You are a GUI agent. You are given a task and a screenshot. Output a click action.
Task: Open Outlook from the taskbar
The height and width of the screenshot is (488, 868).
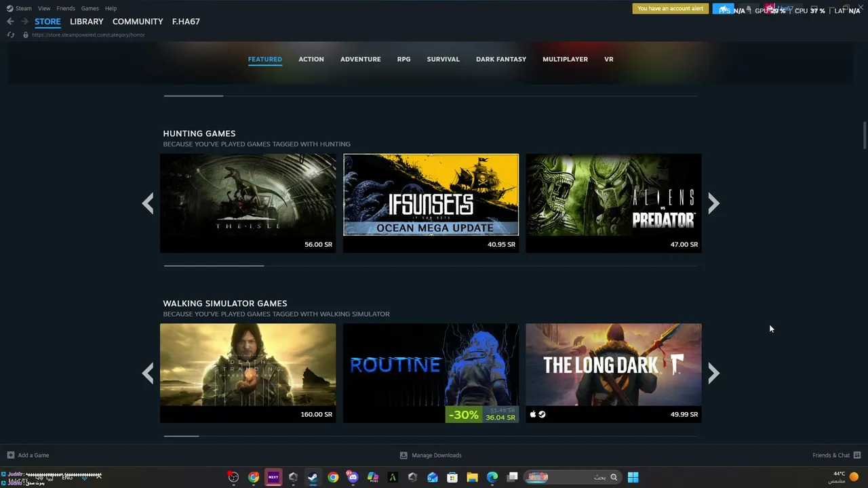click(433, 477)
